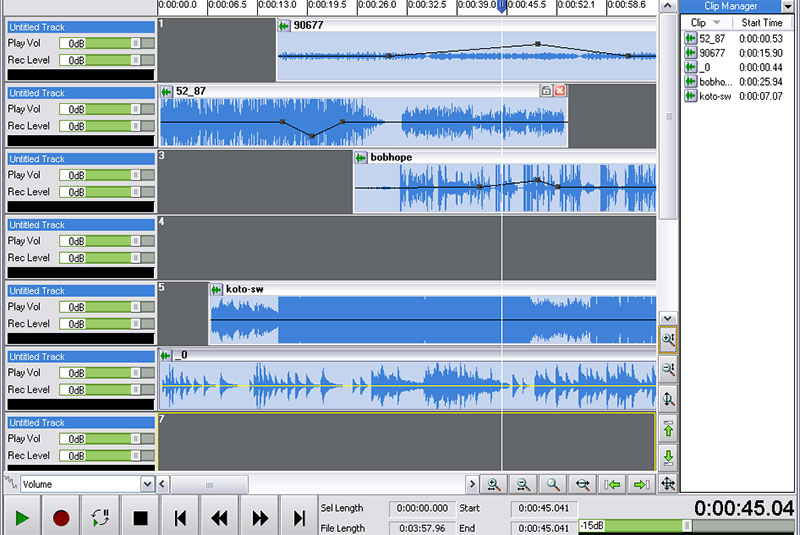800x535 pixels.
Task: Click the Fast Forward button
Action: (260, 517)
